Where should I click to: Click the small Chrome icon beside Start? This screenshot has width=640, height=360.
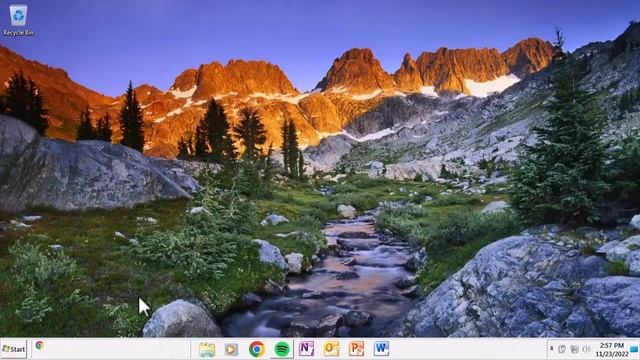point(39,345)
